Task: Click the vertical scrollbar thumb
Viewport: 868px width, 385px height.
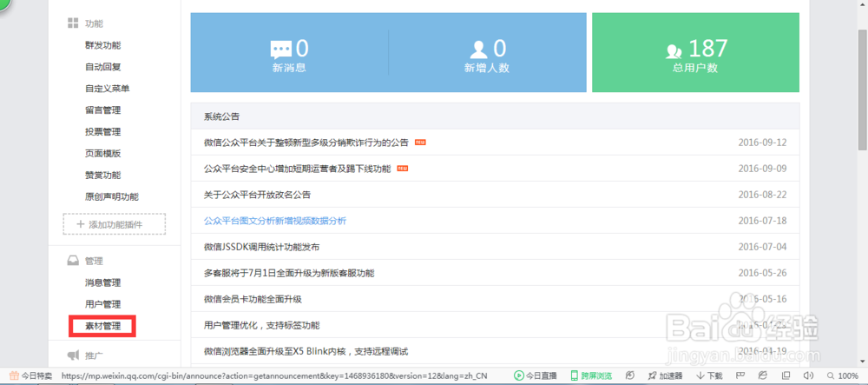Action: click(863, 90)
